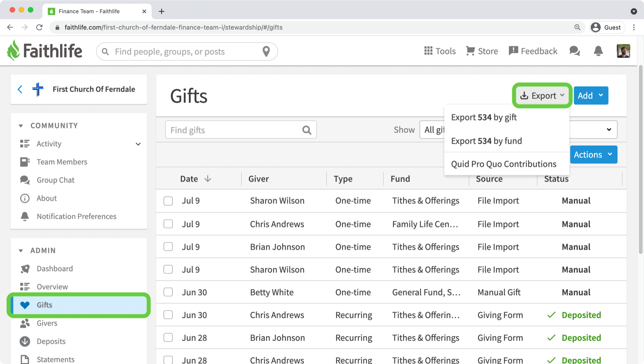
Task: Click the First Church cross icon
Action: point(38,89)
